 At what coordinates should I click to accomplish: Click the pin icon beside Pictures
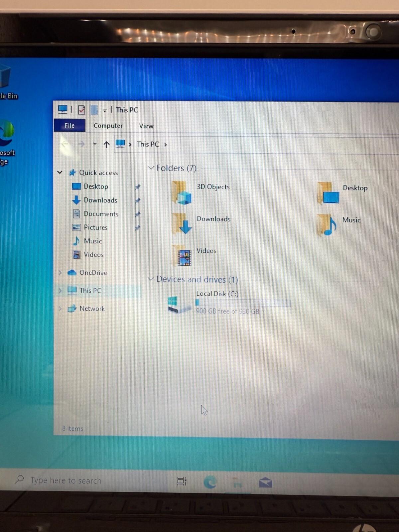tap(138, 228)
